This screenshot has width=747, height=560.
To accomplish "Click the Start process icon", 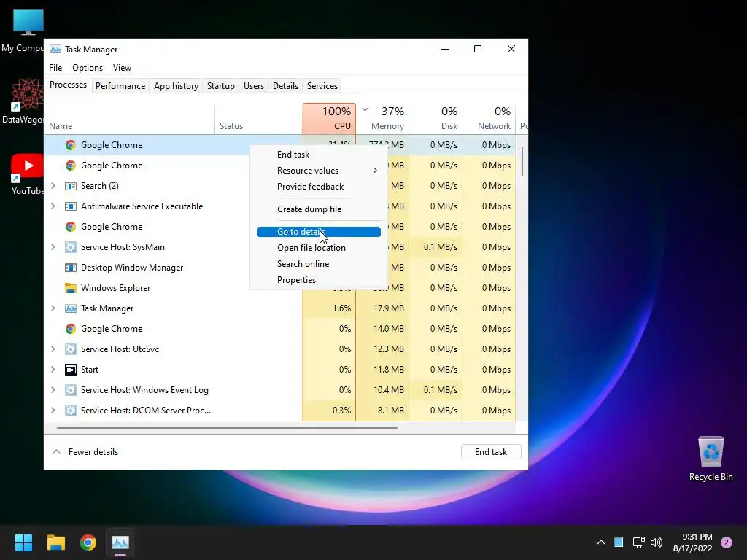I will click(x=71, y=370).
